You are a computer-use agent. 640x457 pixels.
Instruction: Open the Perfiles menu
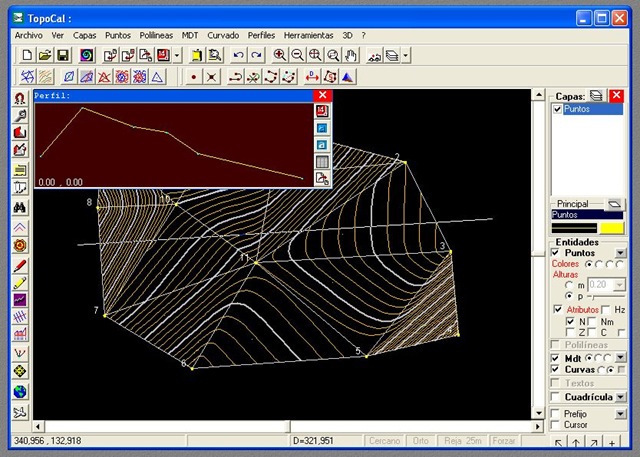[x=262, y=34]
